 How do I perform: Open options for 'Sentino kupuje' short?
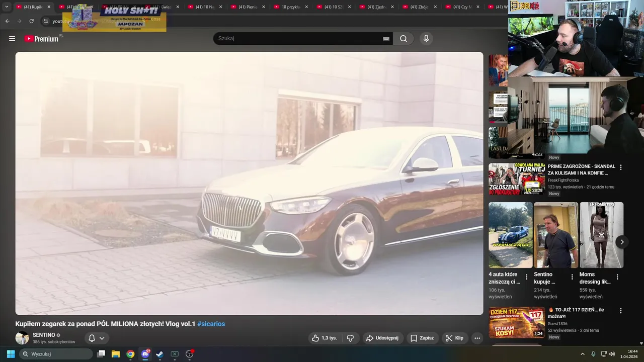pos(572,277)
